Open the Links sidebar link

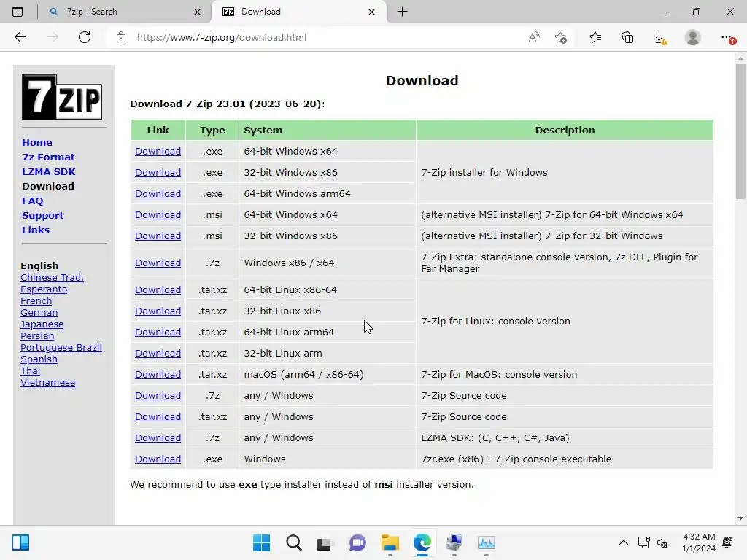pyautogui.click(x=36, y=230)
